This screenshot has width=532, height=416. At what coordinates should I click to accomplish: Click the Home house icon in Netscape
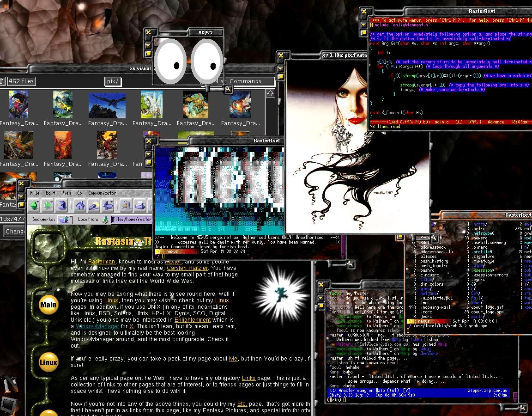80,205
